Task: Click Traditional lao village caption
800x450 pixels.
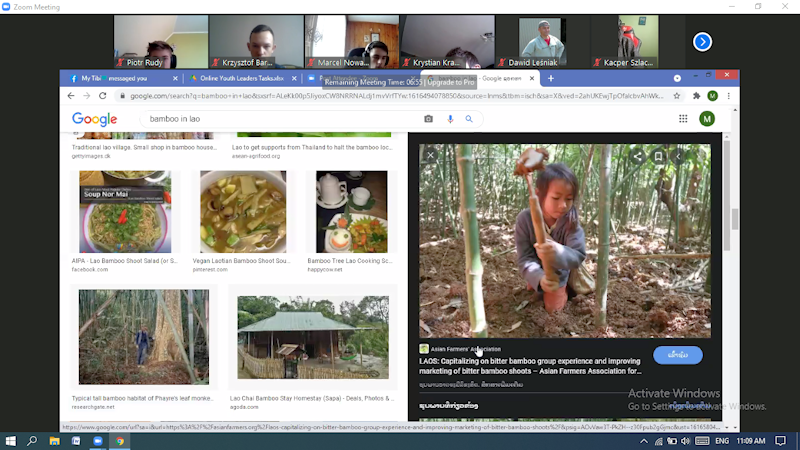Action: point(144,147)
